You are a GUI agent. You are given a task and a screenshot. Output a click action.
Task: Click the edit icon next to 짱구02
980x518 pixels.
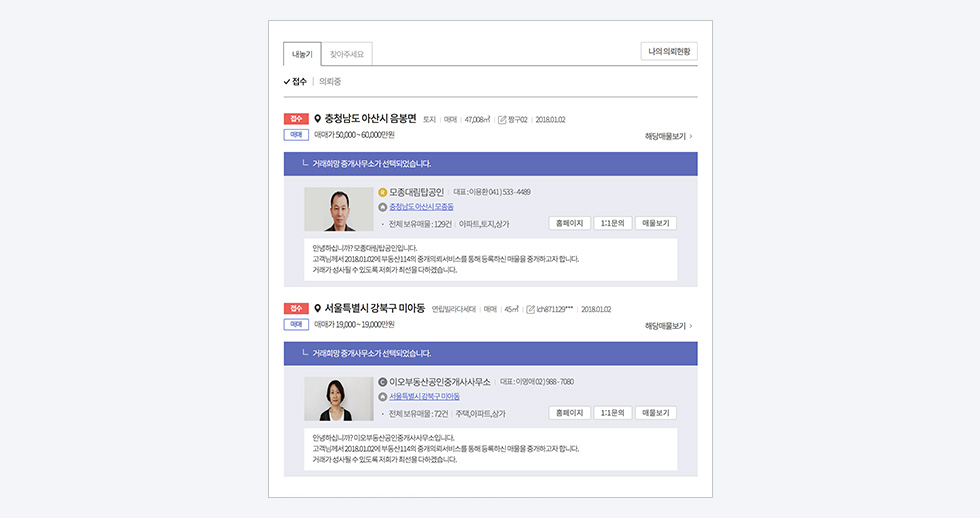point(502,119)
